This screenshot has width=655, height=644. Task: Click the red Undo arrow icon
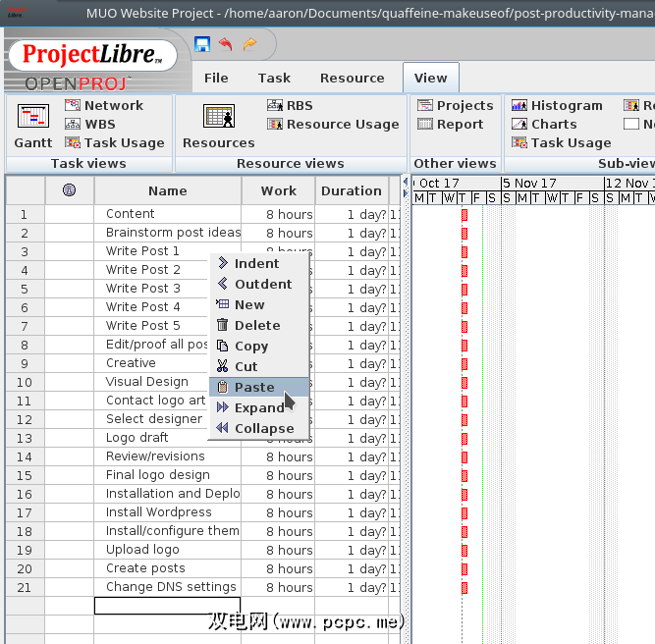[x=226, y=44]
